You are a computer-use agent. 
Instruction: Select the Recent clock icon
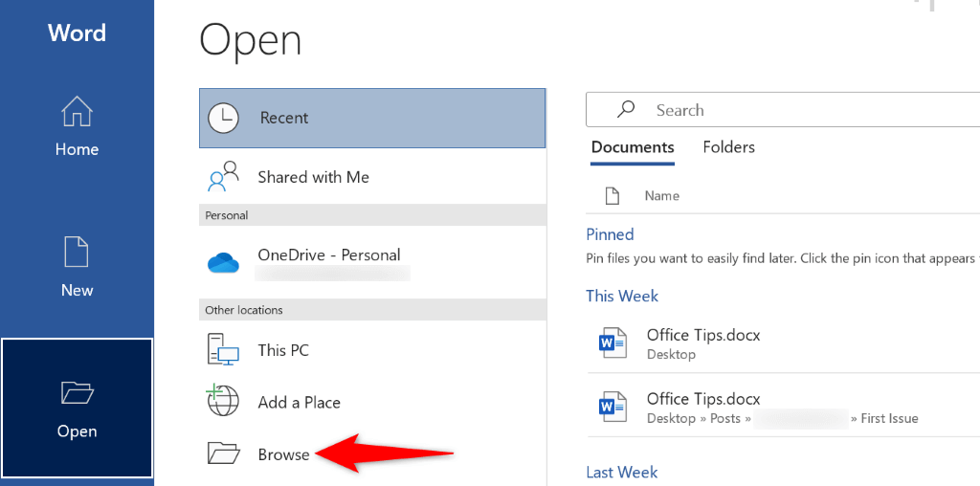click(223, 118)
